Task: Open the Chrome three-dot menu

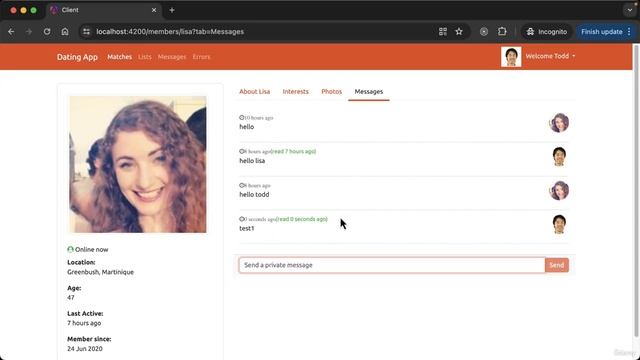Action: (x=629, y=31)
